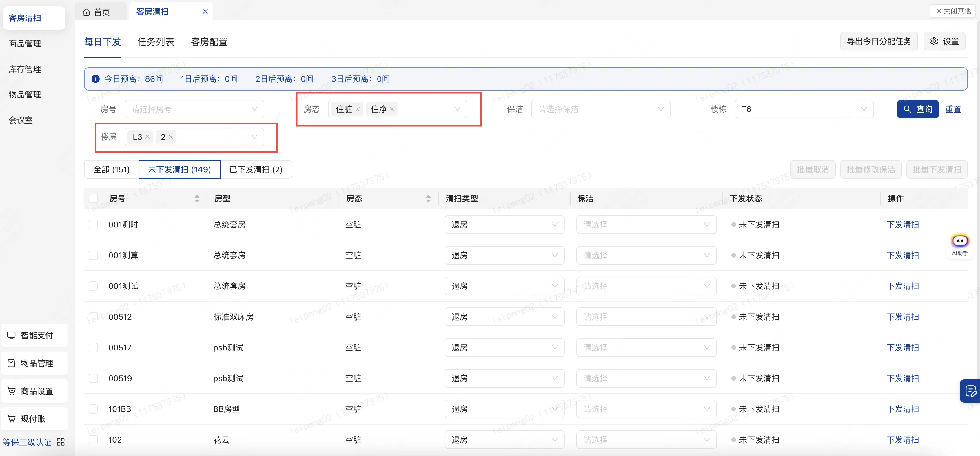This screenshot has height=456, width=980.
Task: Open 清扫类型 dropdown for room 00517
Action: pyautogui.click(x=504, y=348)
